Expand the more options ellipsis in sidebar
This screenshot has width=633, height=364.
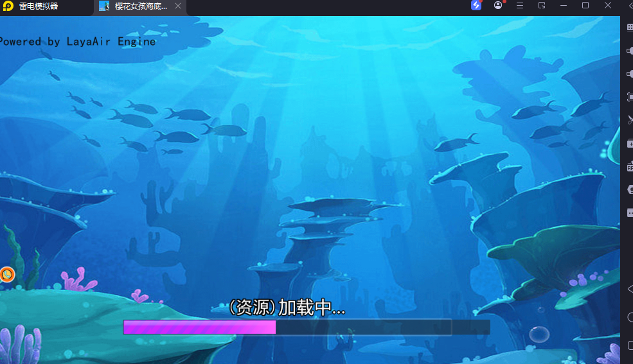630,212
